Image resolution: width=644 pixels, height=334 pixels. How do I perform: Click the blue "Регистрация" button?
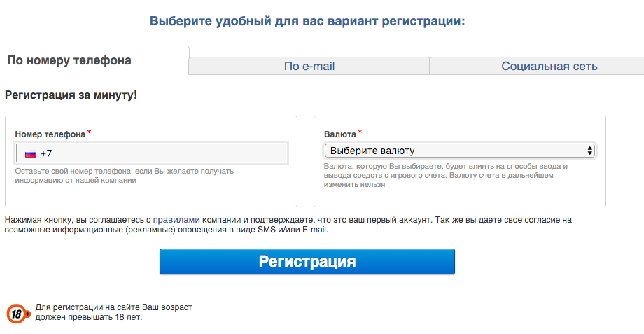pos(307,261)
